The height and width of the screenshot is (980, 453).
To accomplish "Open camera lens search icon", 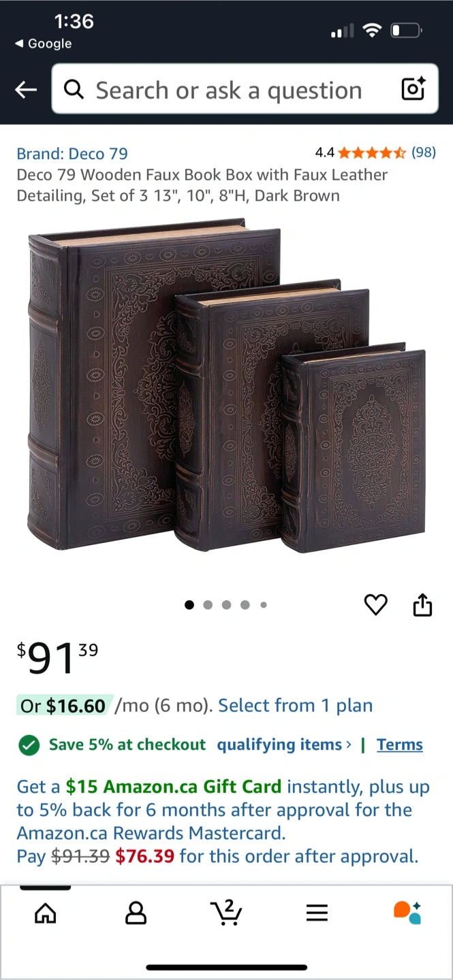I will [x=413, y=89].
